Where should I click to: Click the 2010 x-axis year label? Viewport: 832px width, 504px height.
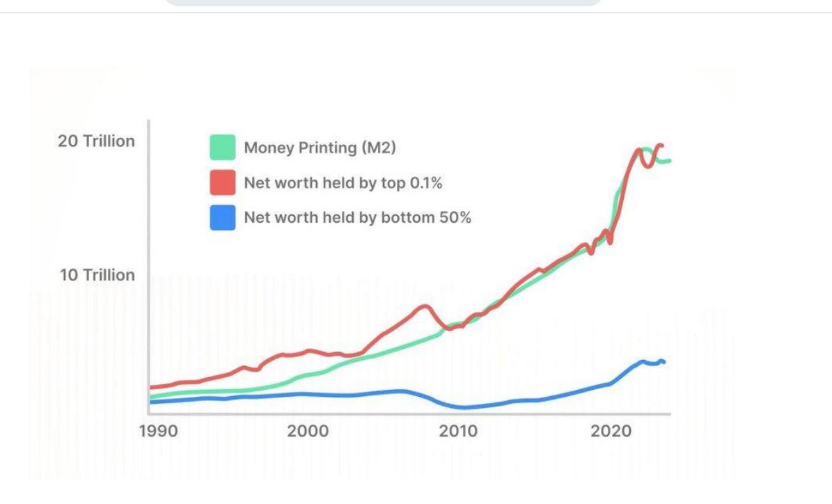tap(458, 431)
